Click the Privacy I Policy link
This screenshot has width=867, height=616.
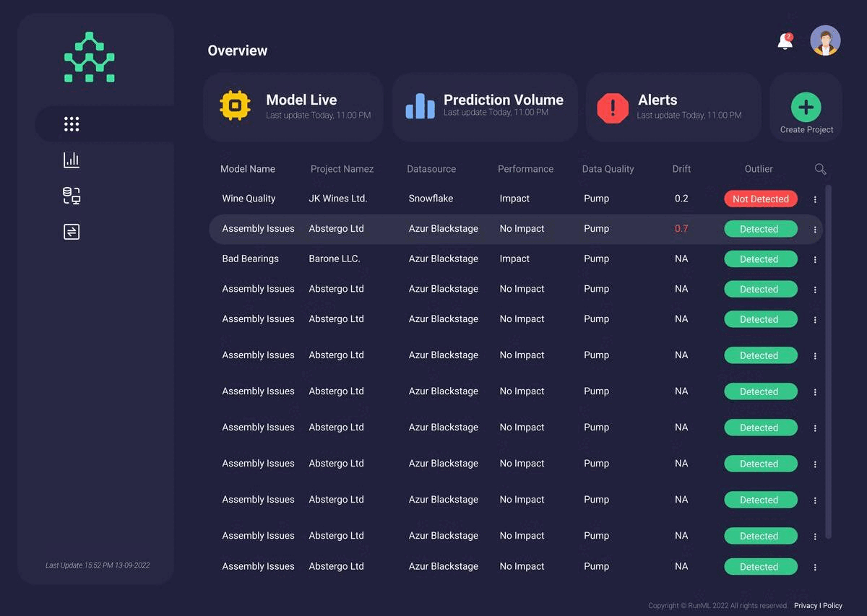(818, 606)
